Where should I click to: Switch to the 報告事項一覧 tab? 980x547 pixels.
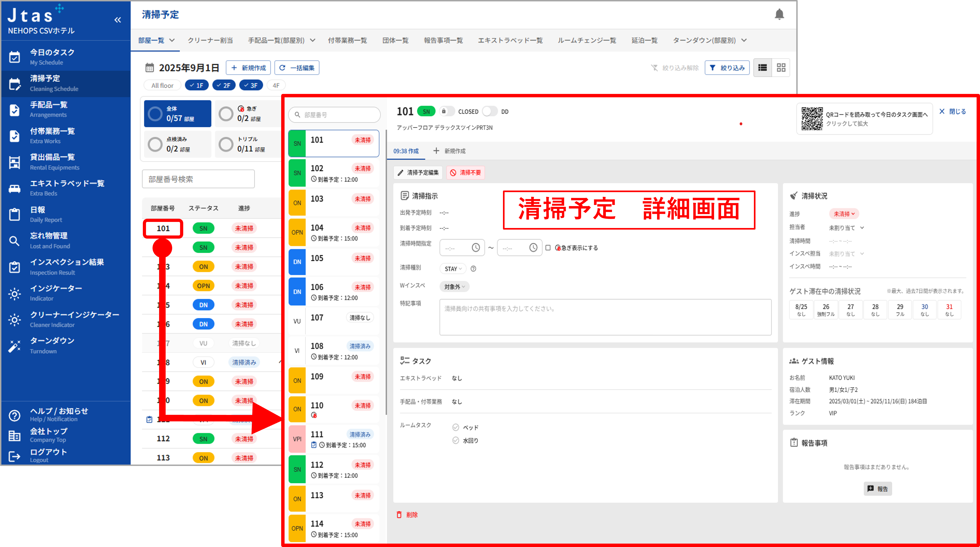click(443, 40)
